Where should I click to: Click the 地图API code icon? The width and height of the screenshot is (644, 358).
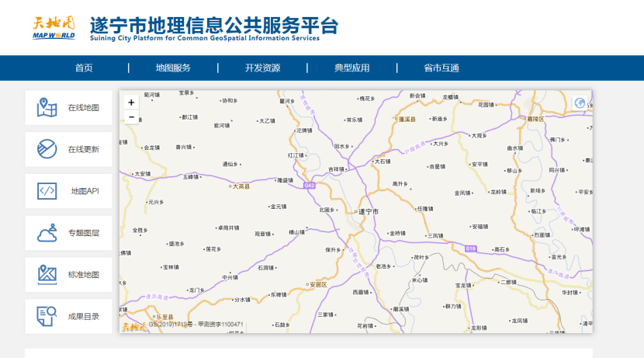[x=47, y=191]
